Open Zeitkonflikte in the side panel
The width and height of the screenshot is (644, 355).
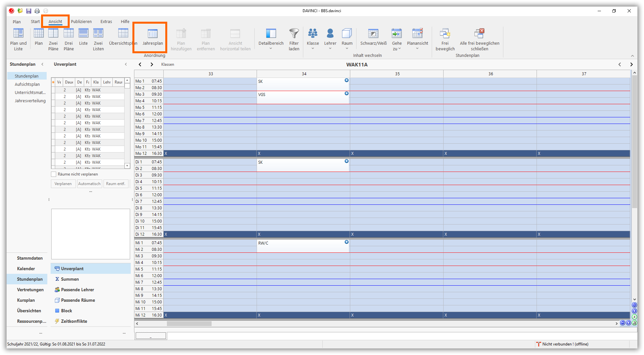(x=74, y=321)
